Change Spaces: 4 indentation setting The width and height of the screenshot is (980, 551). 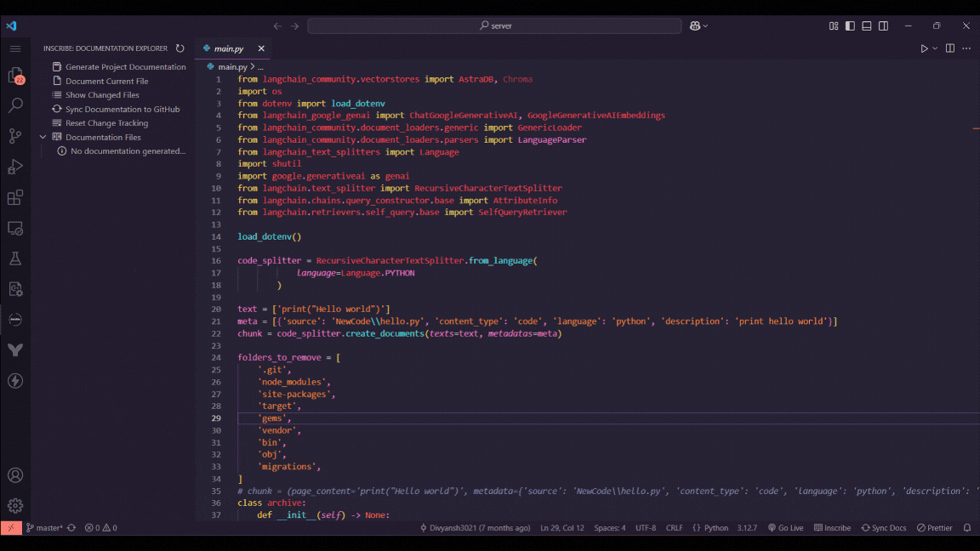609,528
